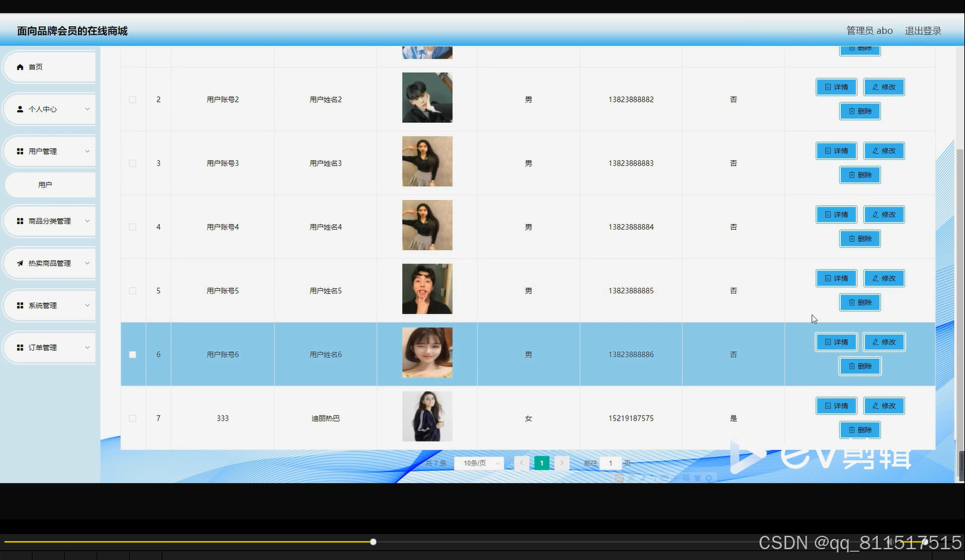Click the grid icon beside 订单管理
The image size is (965, 560).
20,347
